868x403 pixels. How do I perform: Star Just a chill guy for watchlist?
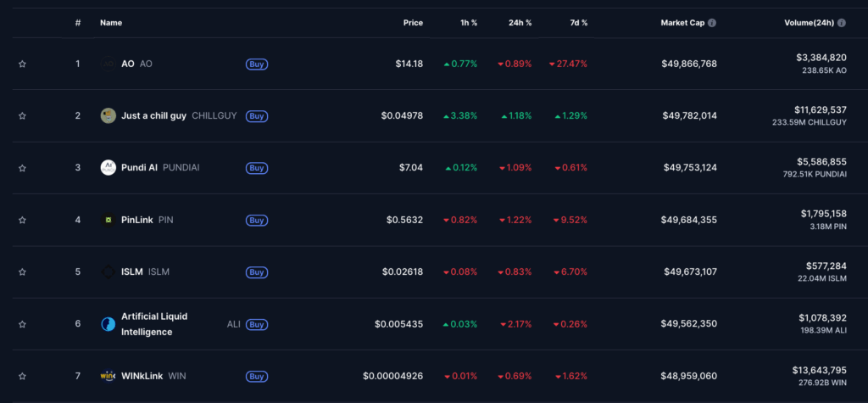[22, 116]
